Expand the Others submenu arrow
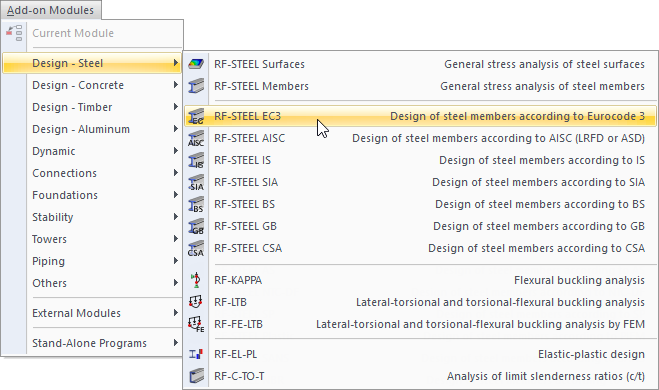Screen dimensions: 659x390 tap(175, 283)
